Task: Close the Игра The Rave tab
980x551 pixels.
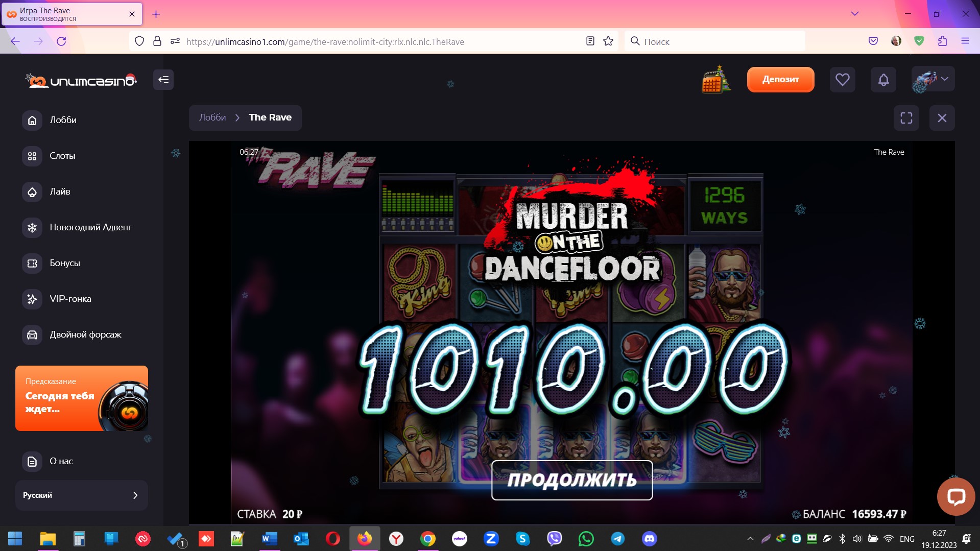Action: pos(132,14)
